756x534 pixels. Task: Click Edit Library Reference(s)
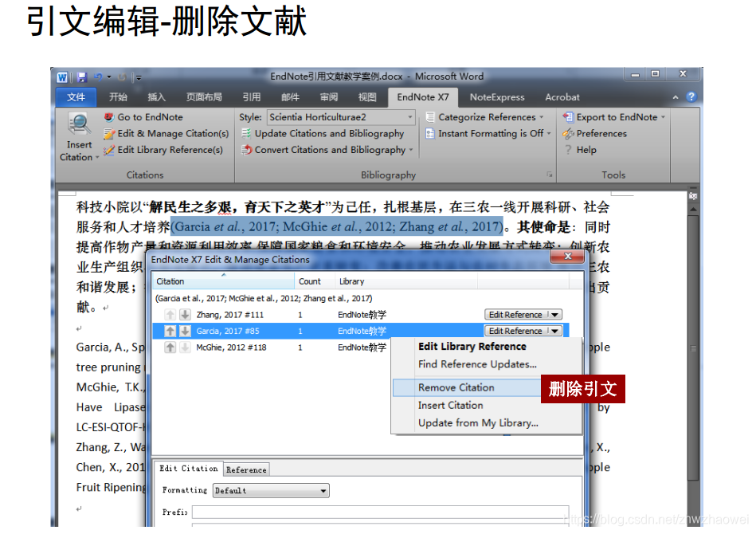(163, 150)
